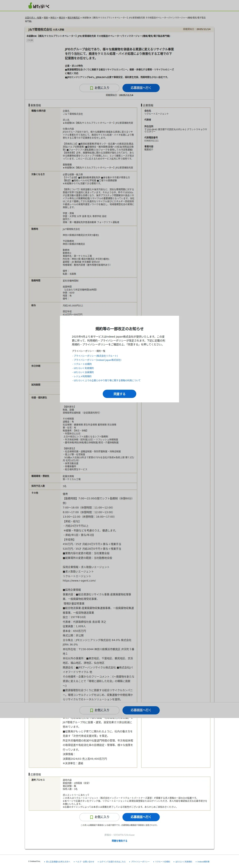Click the 給与 row label
Viewport: 239px width, 868px height.
coord(34,306)
